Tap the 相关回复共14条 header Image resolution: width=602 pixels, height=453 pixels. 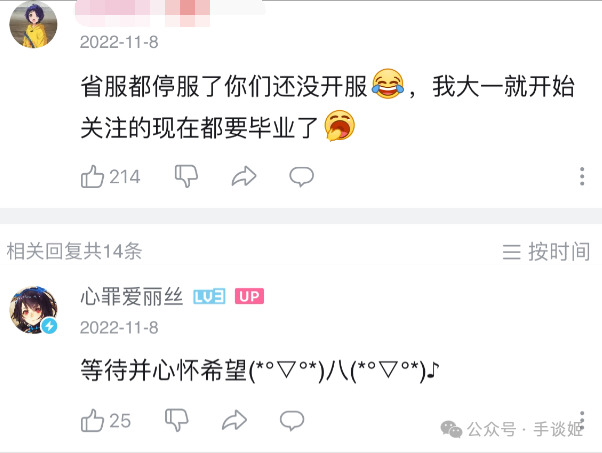click(x=74, y=251)
